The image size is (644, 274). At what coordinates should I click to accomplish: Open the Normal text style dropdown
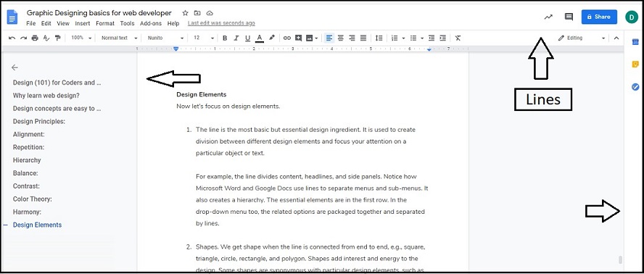(119, 38)
